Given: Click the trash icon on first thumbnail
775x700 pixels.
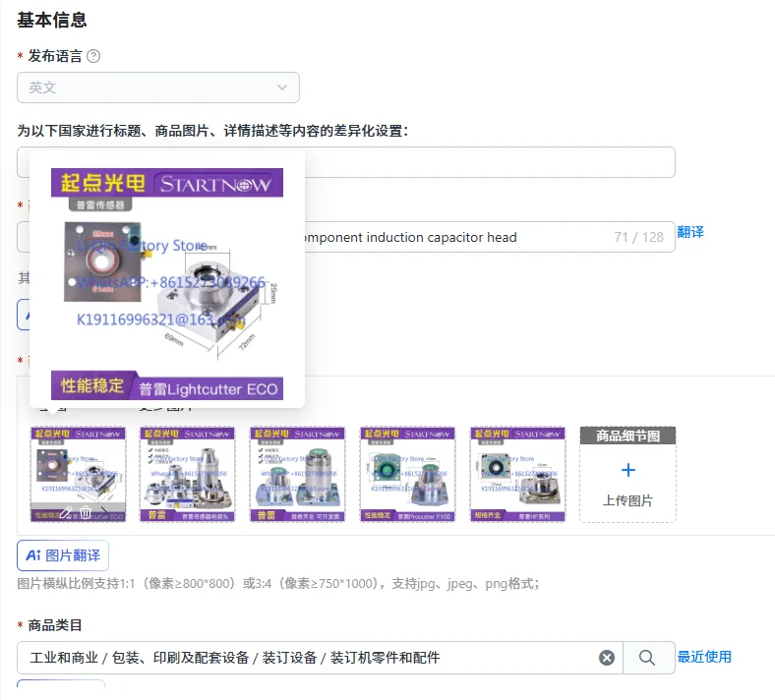Looking at the screenshot, I should click(86, 512).
